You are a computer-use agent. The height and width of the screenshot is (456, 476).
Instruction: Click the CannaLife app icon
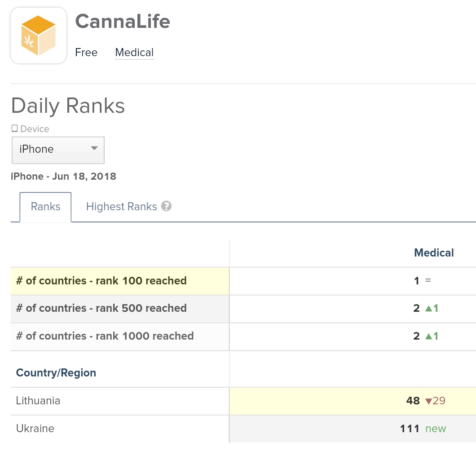(x=38, y=35)
